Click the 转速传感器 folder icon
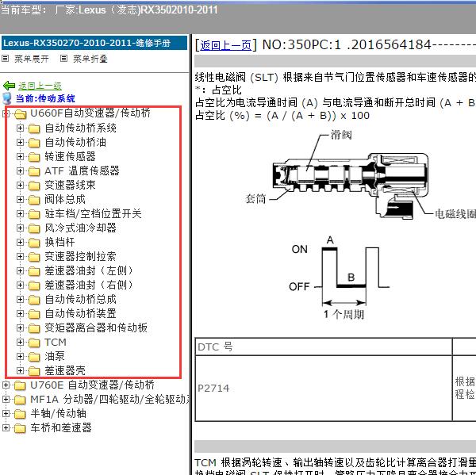Image resolution: width=476 pixels, height=475 pixels. [x=34, y=157]
